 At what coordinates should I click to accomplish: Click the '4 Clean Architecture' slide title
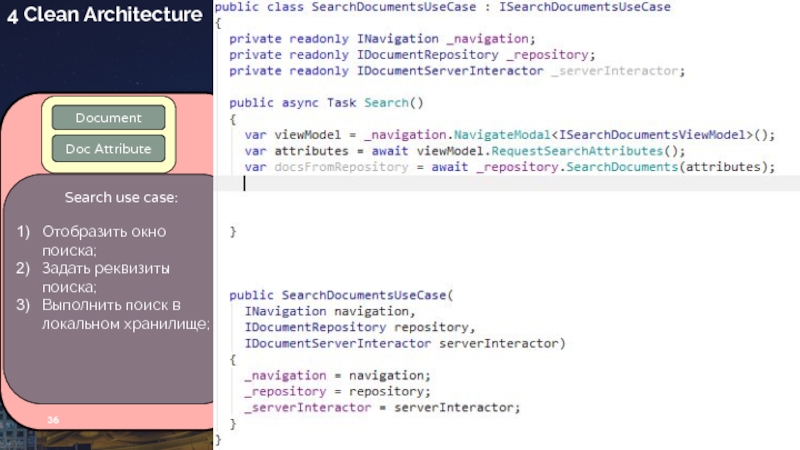(105, 15)
